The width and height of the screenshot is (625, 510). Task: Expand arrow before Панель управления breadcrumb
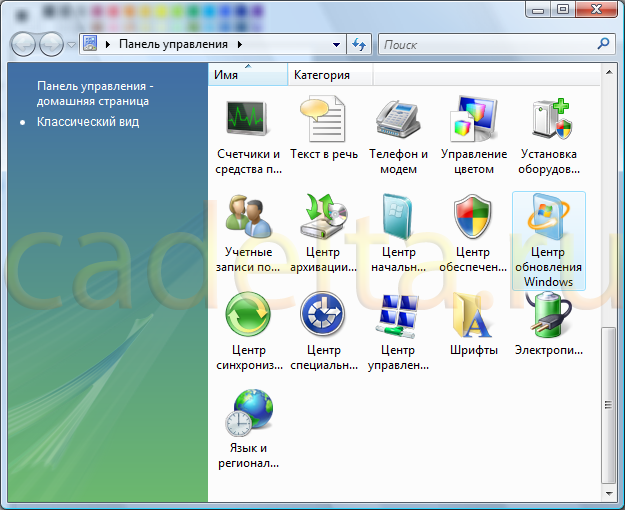coord(108,44)
